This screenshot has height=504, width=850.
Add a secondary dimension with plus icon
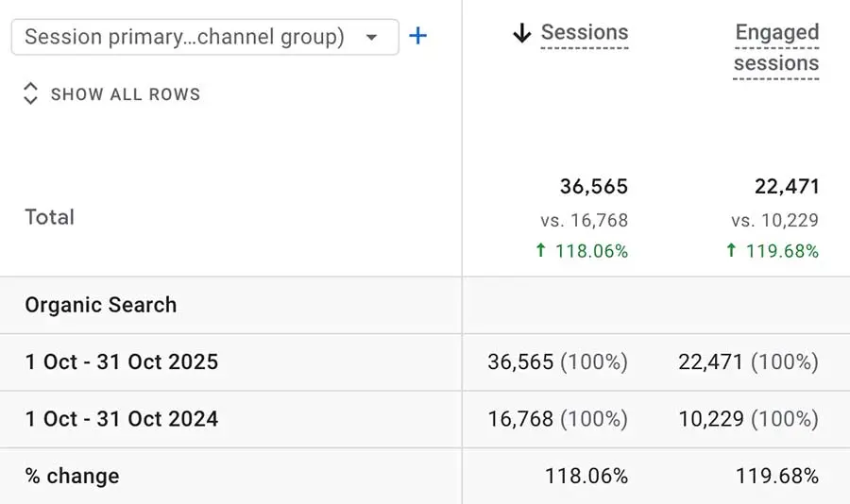click(417, 36)
